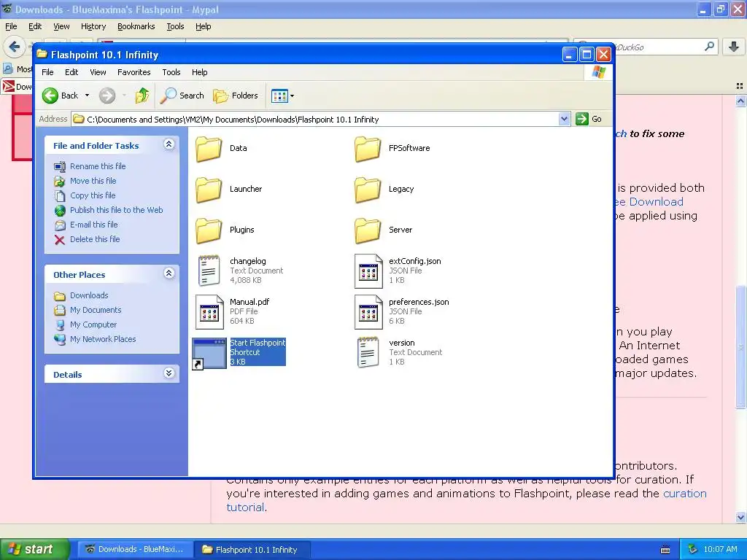Open the Data folder icon
Screen dimensions: 747x560
[209, 149]
